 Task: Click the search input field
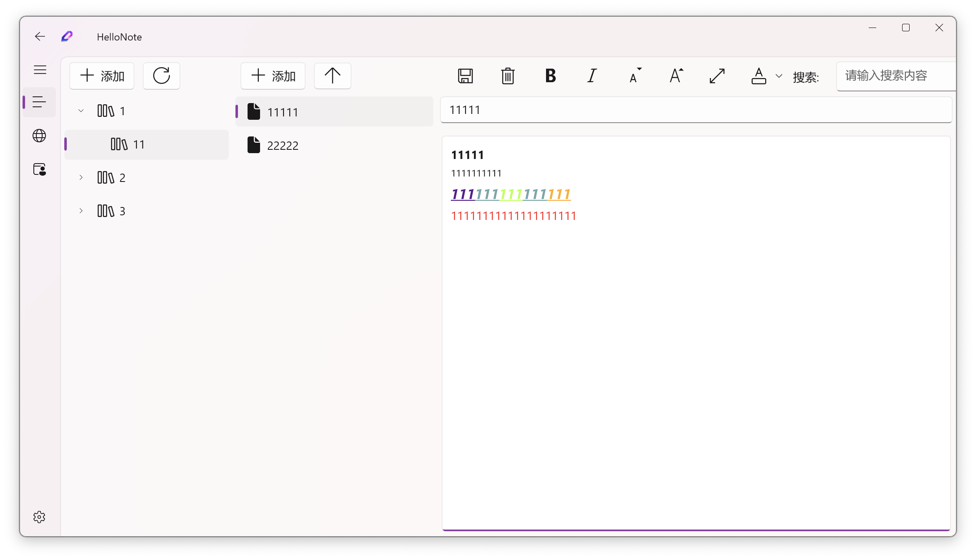[x=893, y=76]
